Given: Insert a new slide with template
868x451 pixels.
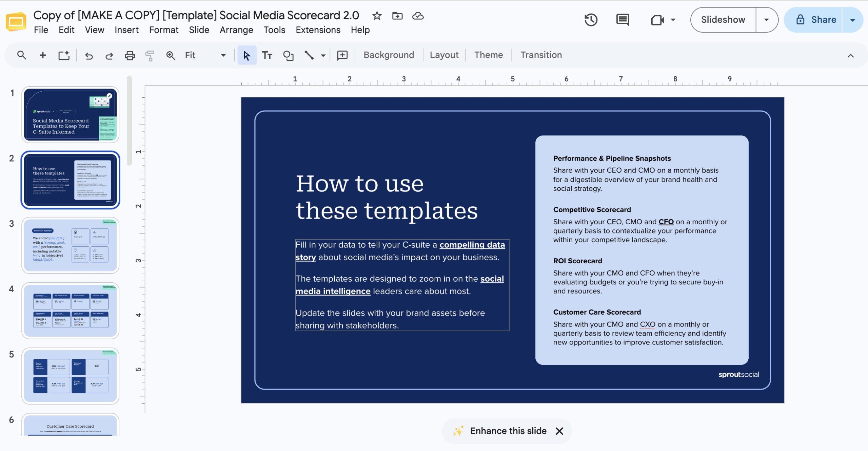Looking at the screenshot, I should coord(64,55).
